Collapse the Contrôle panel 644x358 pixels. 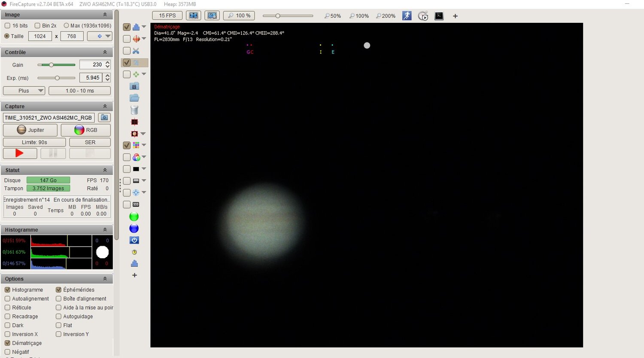click(105, 52)
